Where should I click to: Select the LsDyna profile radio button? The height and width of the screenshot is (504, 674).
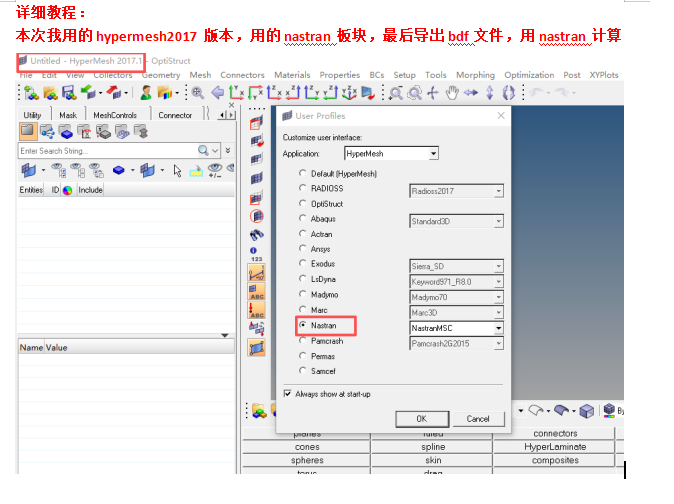coord(303,278)
